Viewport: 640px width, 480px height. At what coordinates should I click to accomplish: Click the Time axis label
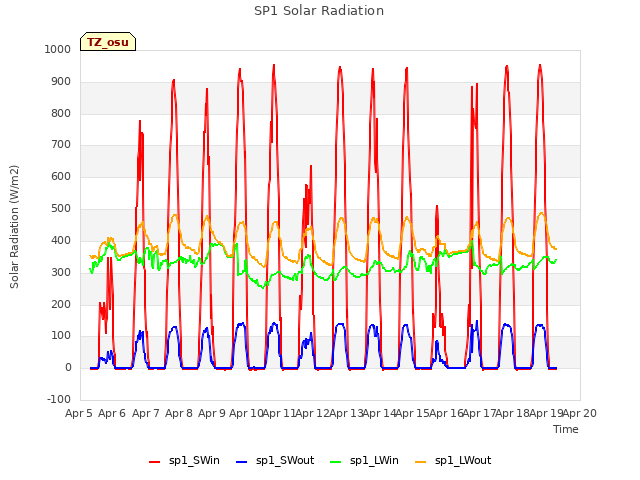point(566,429)
